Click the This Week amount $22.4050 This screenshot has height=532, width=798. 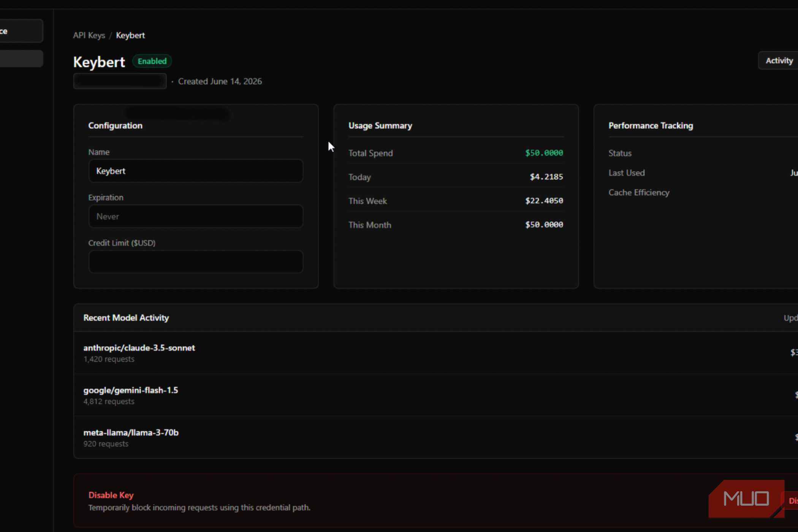click(x=544, y=201)
